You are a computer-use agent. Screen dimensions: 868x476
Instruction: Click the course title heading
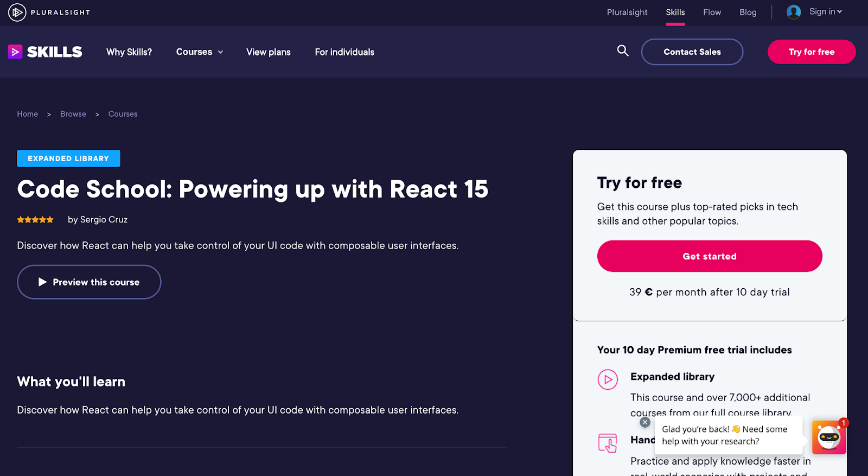click(253, 189)
